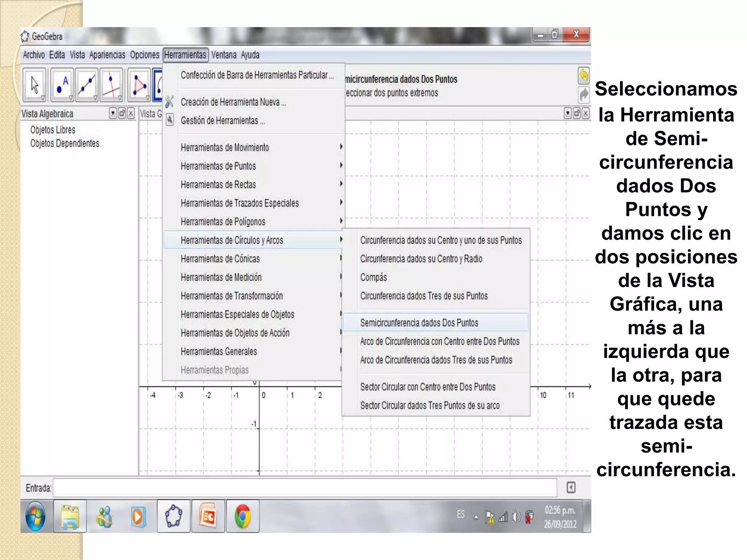Select Compás from the submenu
The width and height of the screenshot is (747, 560).
pyautogui.click(x=373, y=277)
